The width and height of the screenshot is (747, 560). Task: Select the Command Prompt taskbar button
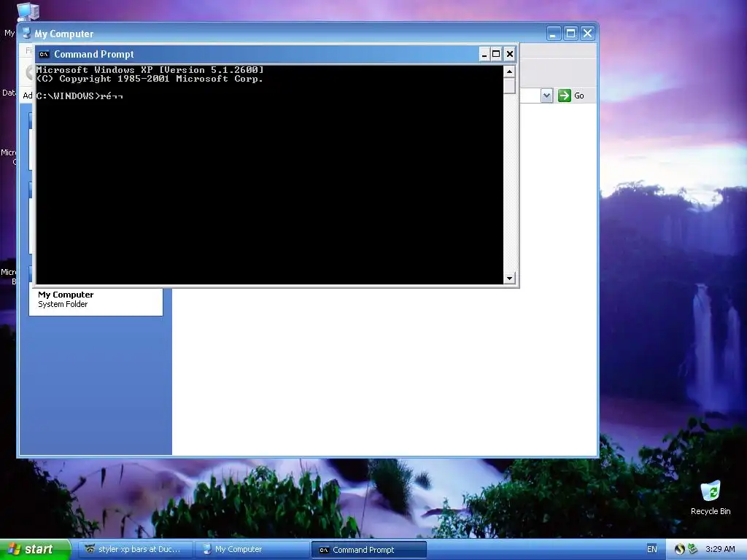pos(368,550)
